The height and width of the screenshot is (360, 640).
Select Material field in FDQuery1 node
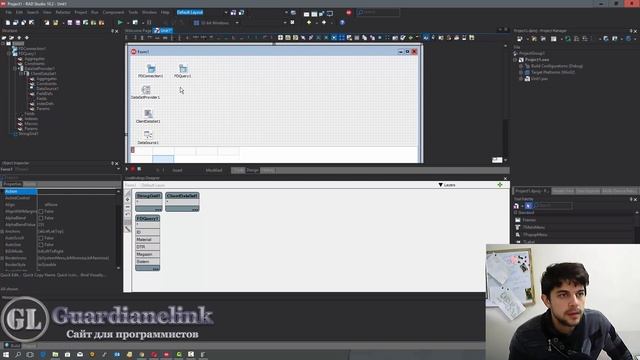point(147,240)
